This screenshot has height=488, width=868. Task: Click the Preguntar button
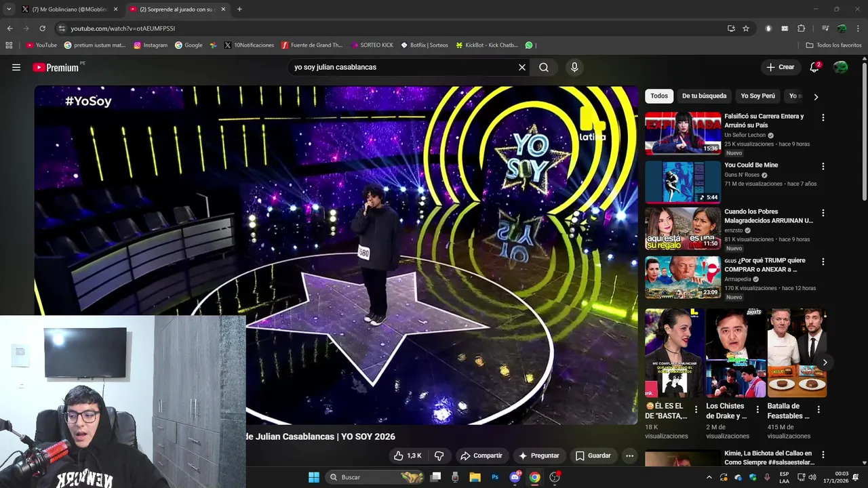(538, 455)
